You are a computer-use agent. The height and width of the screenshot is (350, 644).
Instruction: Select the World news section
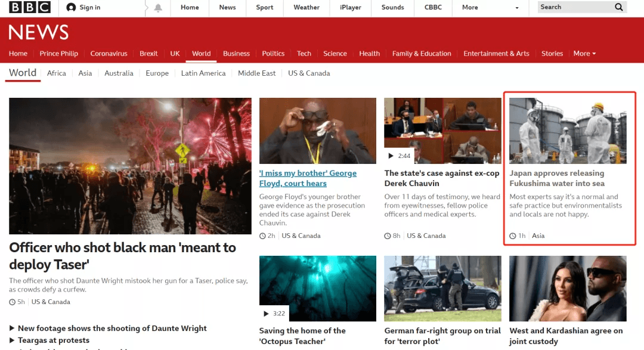pos(202,54)
